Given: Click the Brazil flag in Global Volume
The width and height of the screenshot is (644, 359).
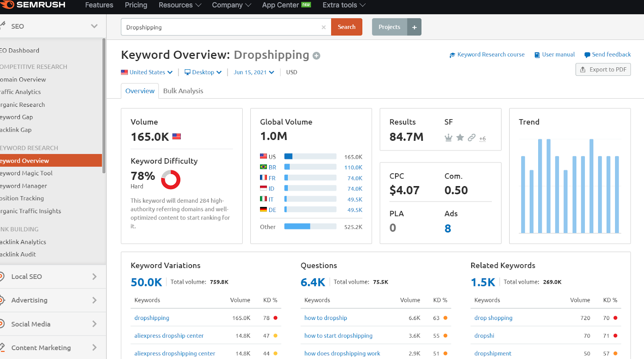Looking at the screenshot, I should (x=264, y=167).
